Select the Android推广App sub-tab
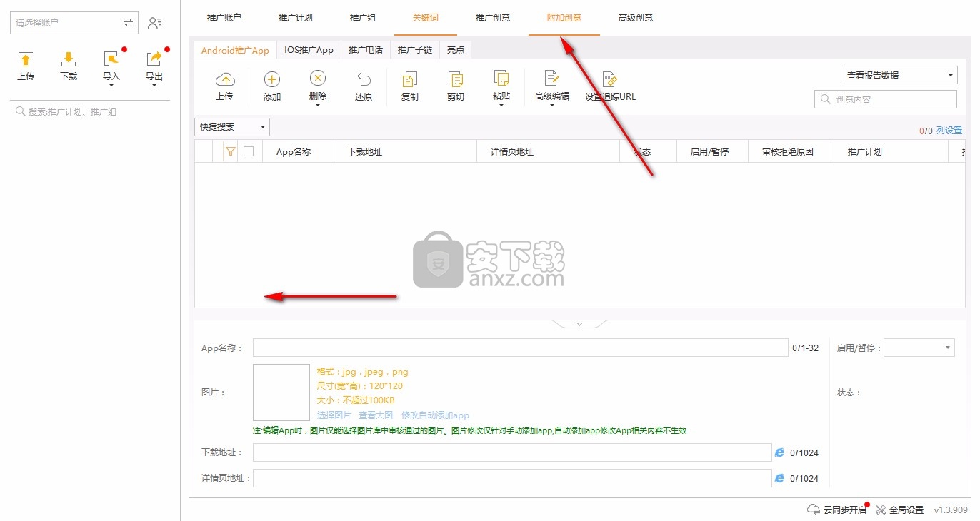 [235, 50]
